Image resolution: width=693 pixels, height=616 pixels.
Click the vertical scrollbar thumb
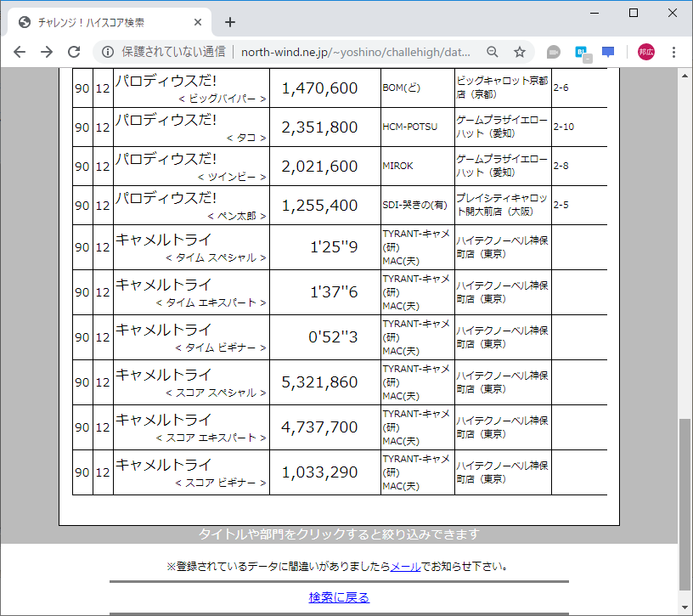click(x=685, y=504)
